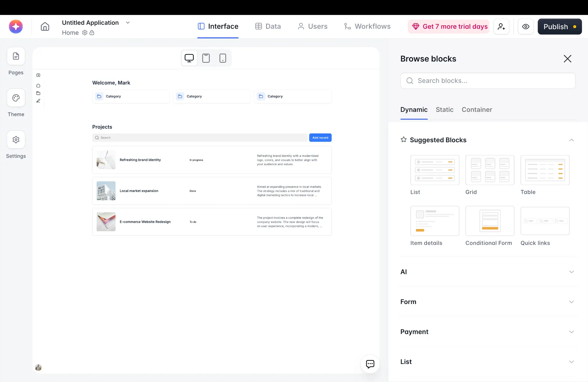Open preview mode with the eye icon
The height and width of the screenshot is (382, 588).
pos(526,26)
